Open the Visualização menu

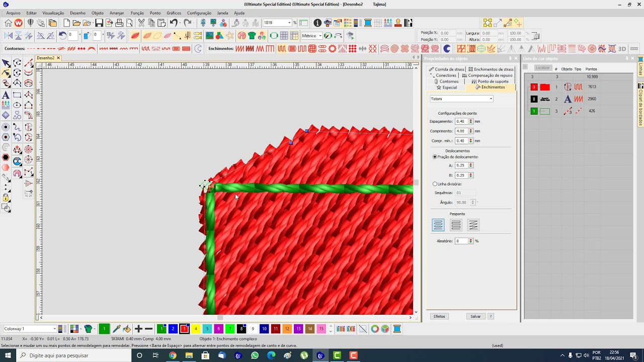coord(53,13)
